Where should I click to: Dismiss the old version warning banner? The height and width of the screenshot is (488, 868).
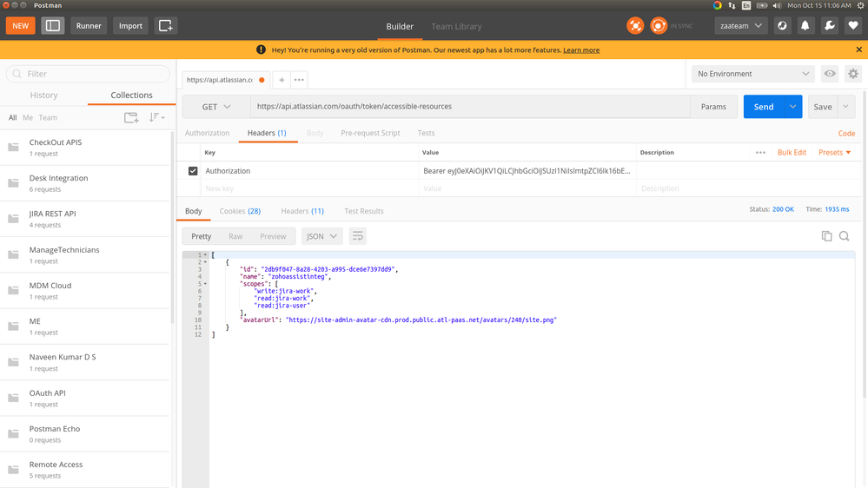point(859,49)
